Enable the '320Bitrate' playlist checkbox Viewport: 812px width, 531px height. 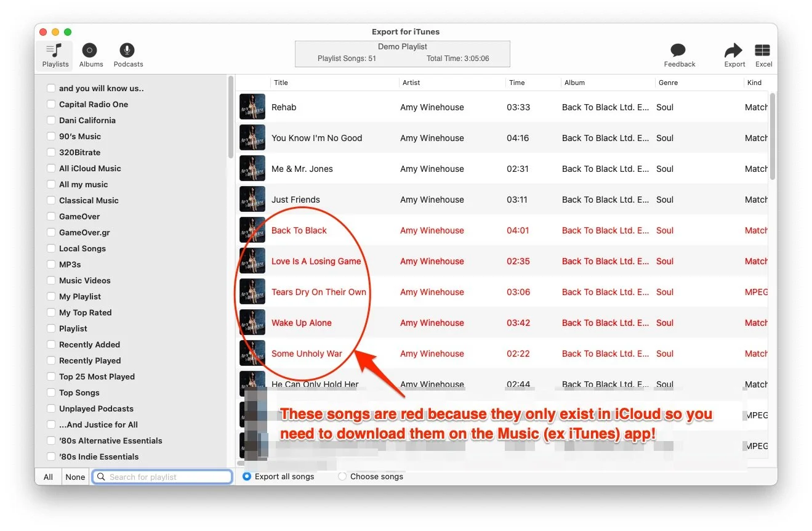pos(51,152)
